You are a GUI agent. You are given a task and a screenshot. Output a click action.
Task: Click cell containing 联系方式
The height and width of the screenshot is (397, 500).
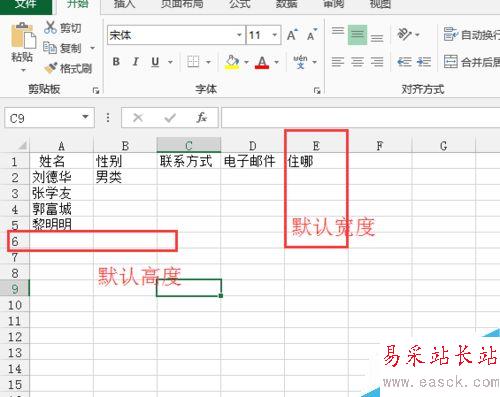point(189,161)
